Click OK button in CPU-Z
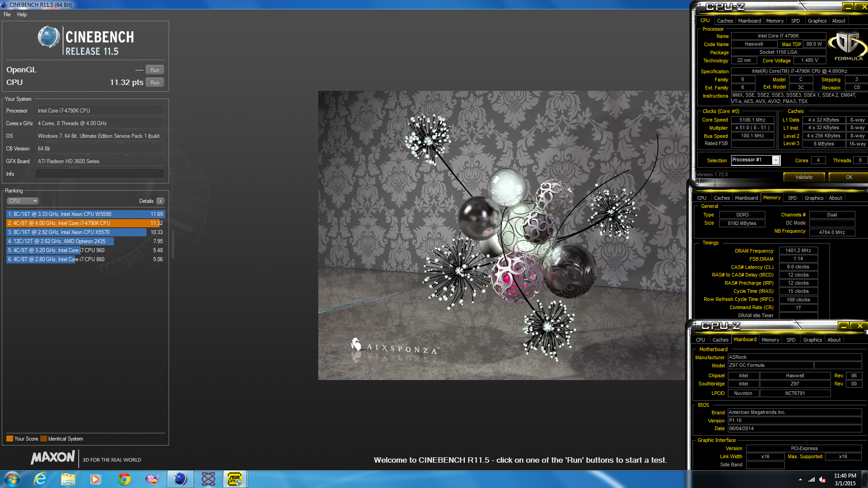 coord(849,177)
